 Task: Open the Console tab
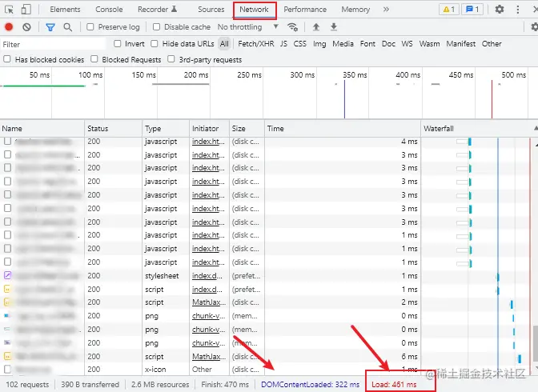pyautogui.click(x=109, y=10)
